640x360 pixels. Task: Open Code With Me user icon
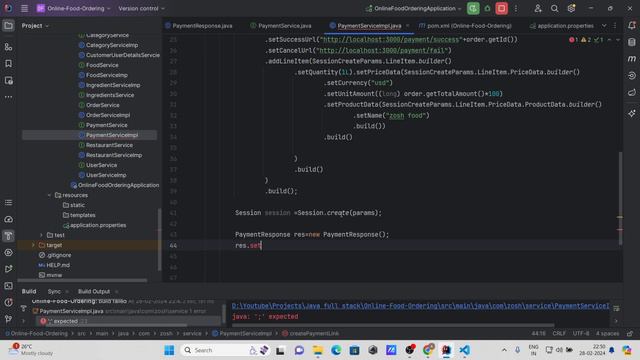pyautogui.click(x=538, y=8)
